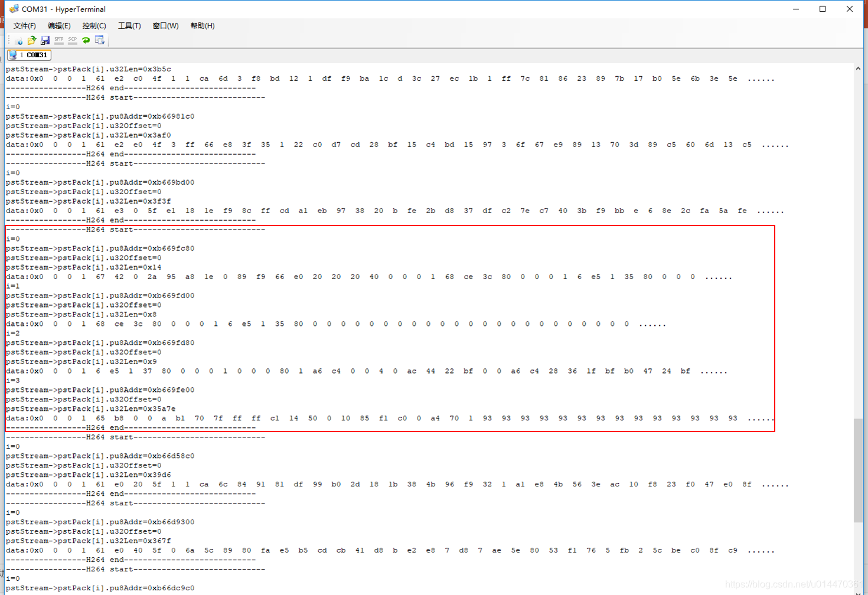
Task: Click the line with u32Len=0x367f
Action: click(89, 541)
